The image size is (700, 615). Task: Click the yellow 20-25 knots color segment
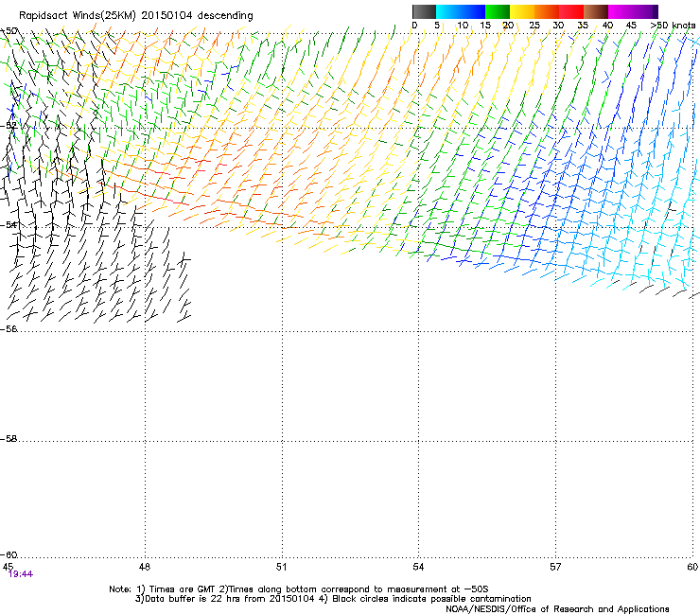pos(522,11)
